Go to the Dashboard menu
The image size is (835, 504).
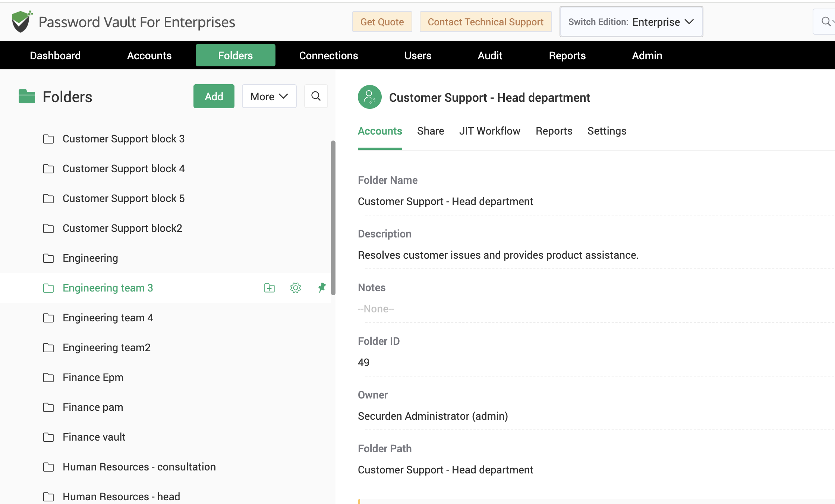pos(55,55)
